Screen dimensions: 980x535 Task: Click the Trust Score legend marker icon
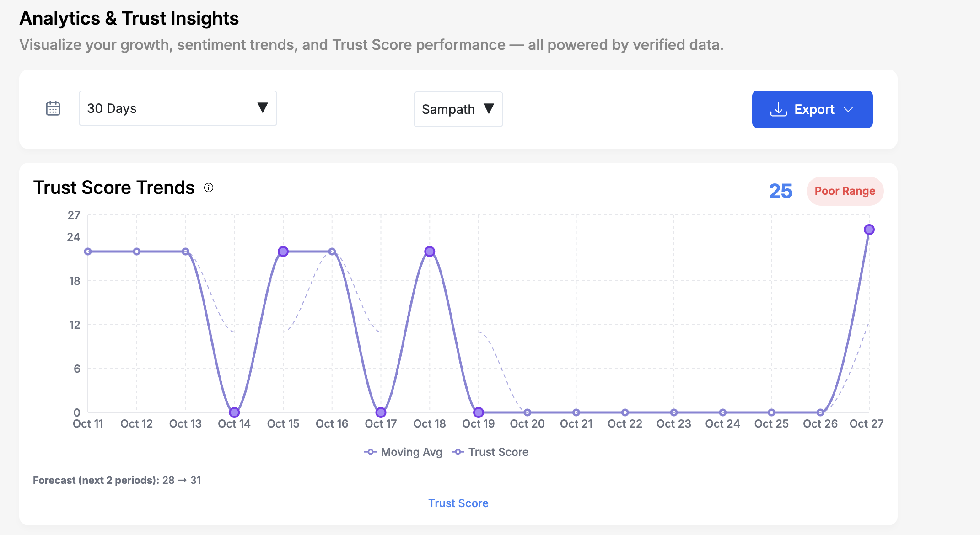(x=458, y=452)
